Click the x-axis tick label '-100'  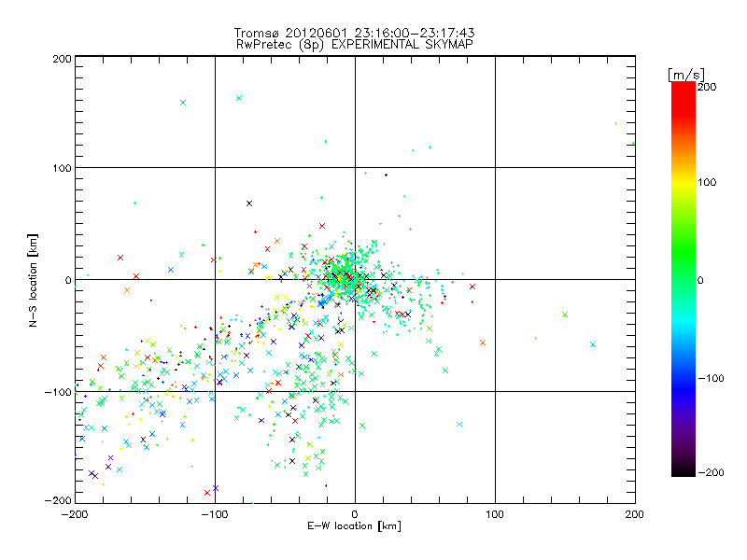(215, 514)
